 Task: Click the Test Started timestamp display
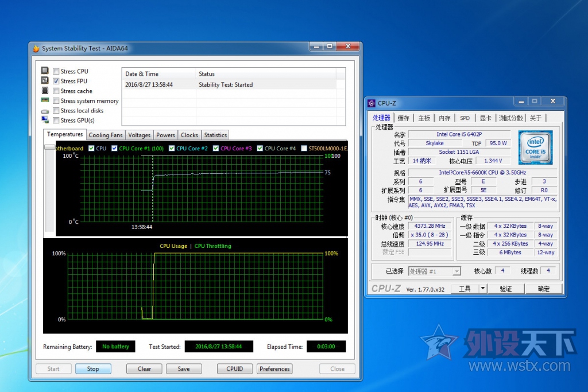coord(219,347)
